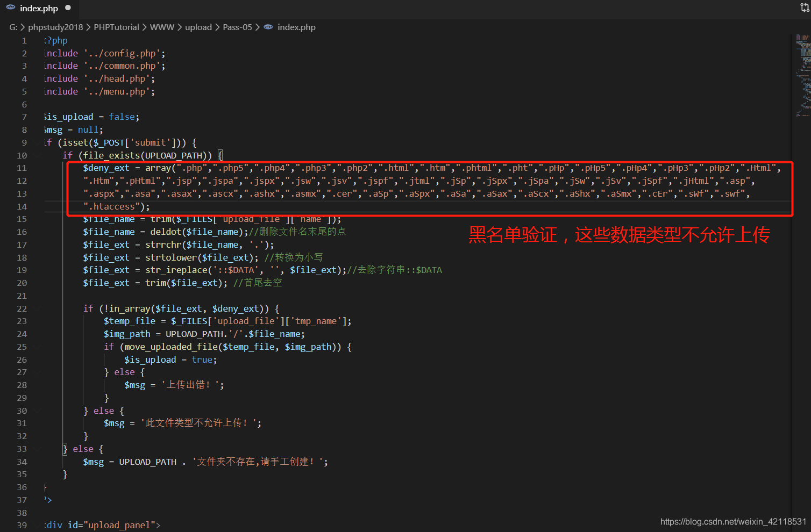Place cursor on '../config.php' include string

[122, 53]
